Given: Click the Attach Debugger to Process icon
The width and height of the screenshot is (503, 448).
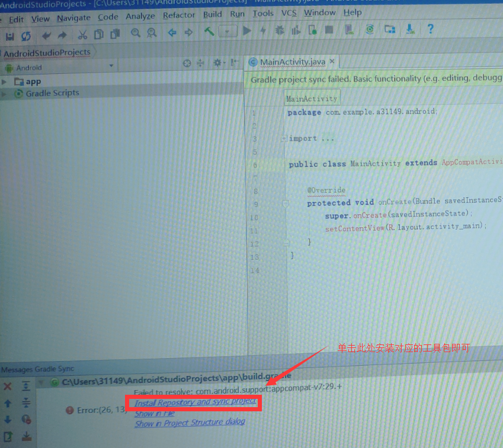Looking at the screenshot, I should click(312, 30).
